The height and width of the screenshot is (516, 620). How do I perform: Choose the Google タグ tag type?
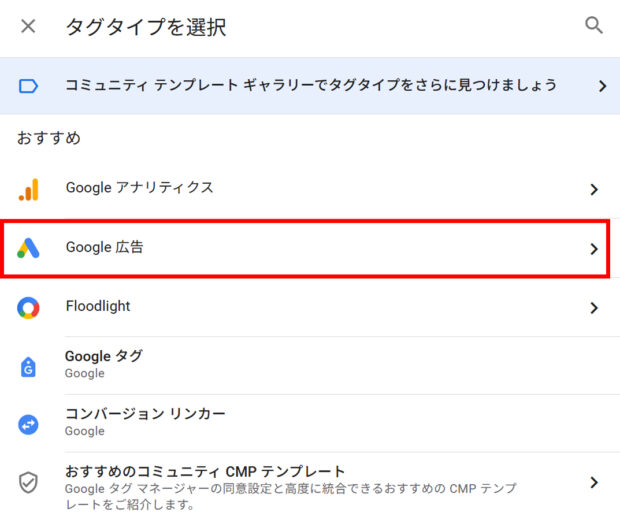(104, 356)
